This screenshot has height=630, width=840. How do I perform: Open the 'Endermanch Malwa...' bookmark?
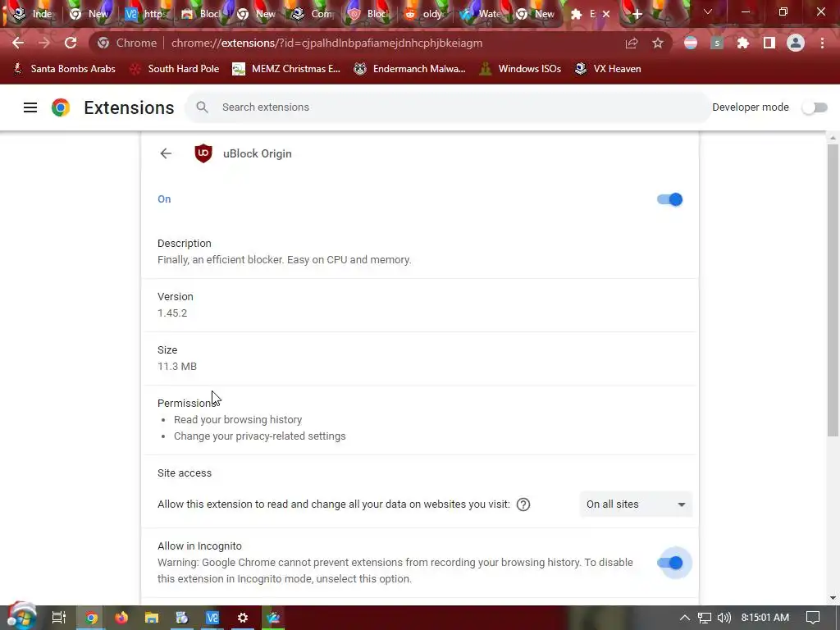410,69
